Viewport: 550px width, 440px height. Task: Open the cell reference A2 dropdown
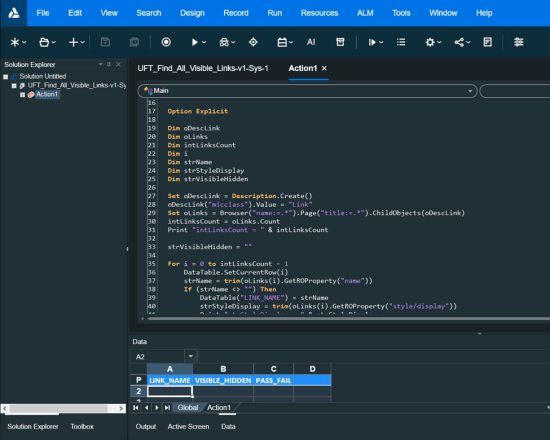pyautogui.click(x=191, y=356)
